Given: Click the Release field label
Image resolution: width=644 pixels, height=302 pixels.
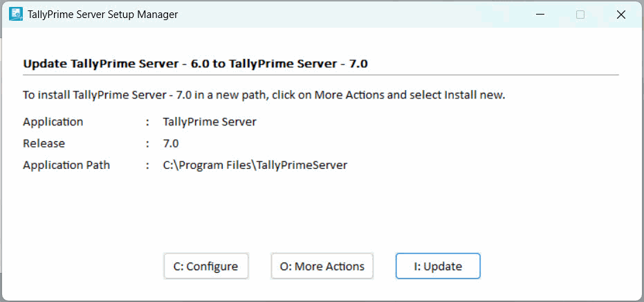Looking at the screenshot, I should (44, 143).
